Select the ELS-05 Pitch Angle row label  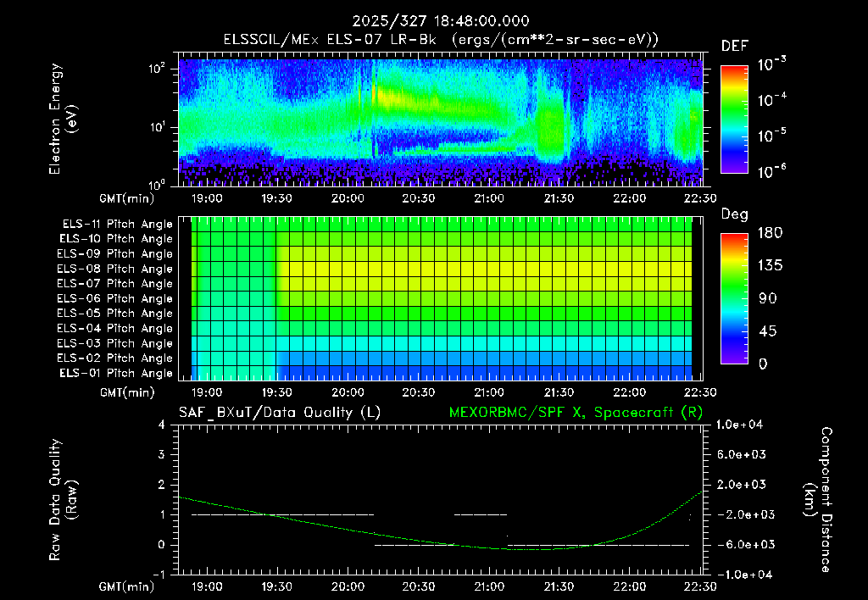(114, 314)
